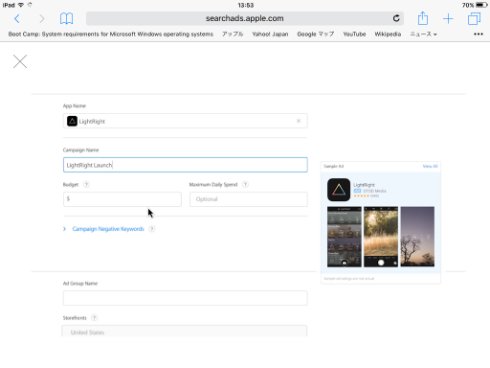
Task: Show more bookmarks with ellipsis
Action: click(478, 34)
